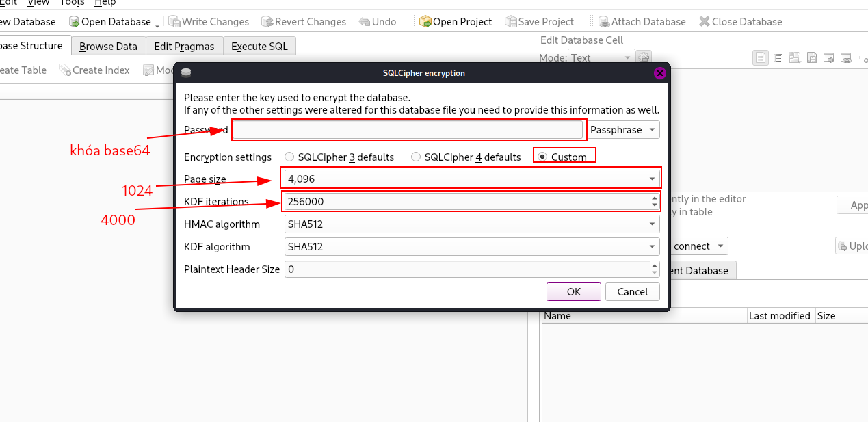Expand the Open Database dropdown arrow

click(157, 25)
